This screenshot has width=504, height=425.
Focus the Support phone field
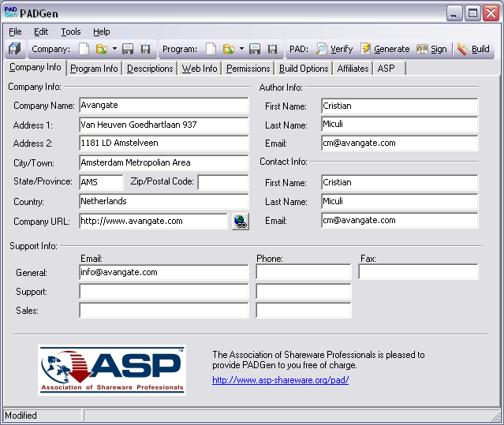(304, 292)
